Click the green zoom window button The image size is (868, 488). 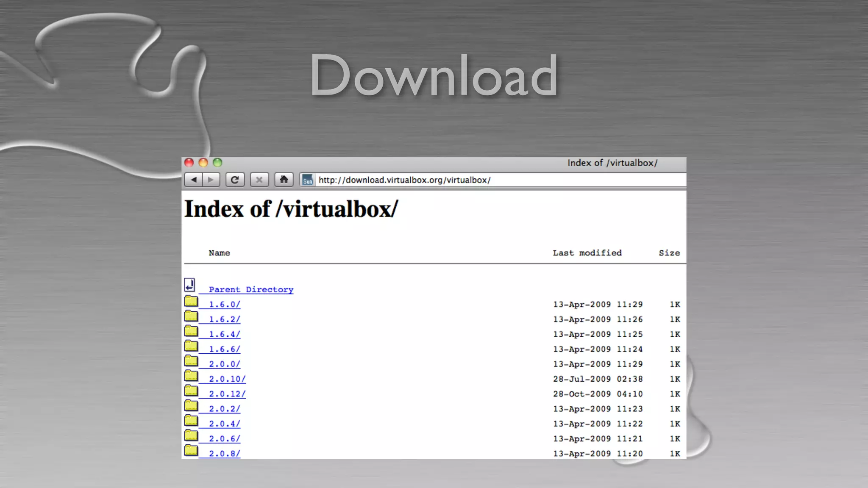click(217, 163)
